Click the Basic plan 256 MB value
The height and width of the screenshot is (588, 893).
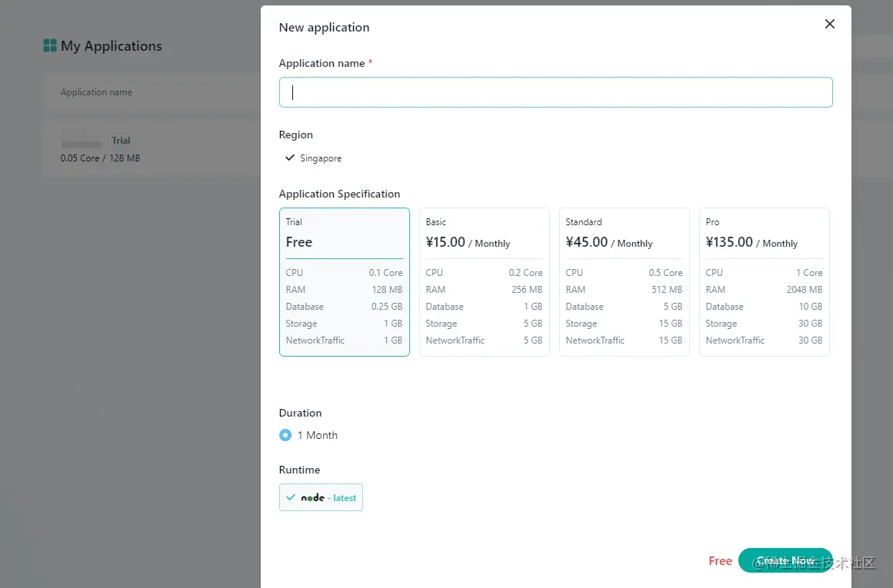coord(527,290)
